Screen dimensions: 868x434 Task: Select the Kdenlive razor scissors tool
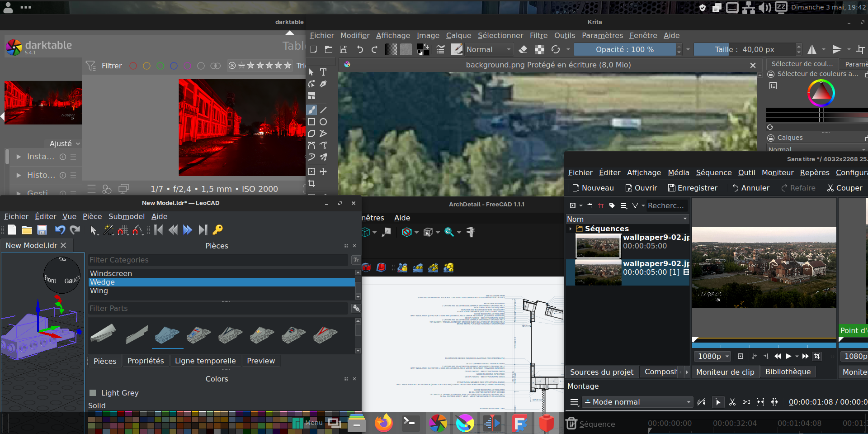pyautogui.click(x=732, y=402)
